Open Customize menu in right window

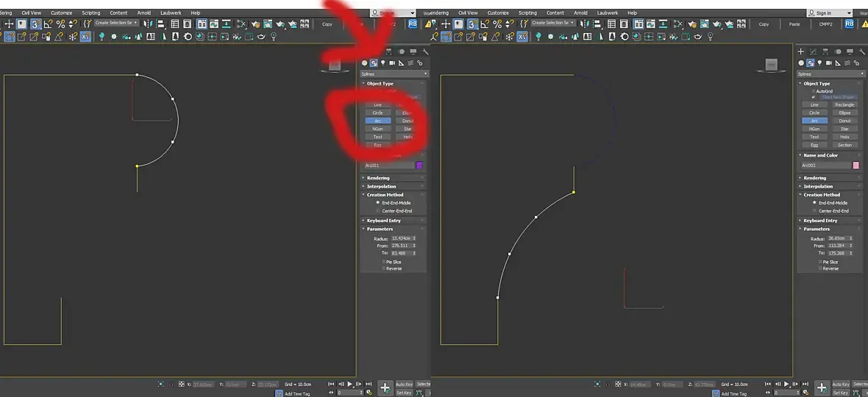click(x=498, y=12)
